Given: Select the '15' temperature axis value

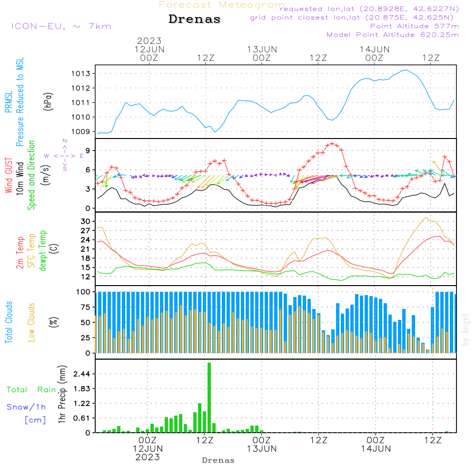Looking at the screenshot, I should [x=86, y=268].
